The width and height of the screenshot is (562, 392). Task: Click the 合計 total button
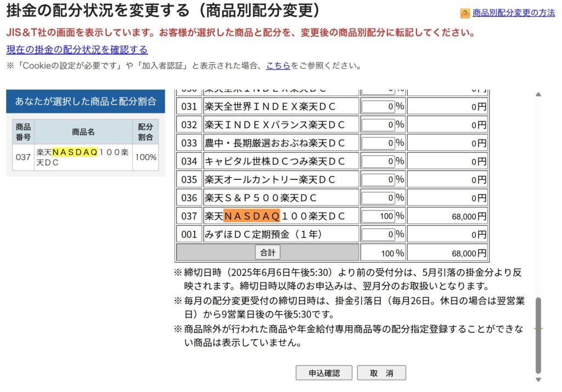coord(267,252)
